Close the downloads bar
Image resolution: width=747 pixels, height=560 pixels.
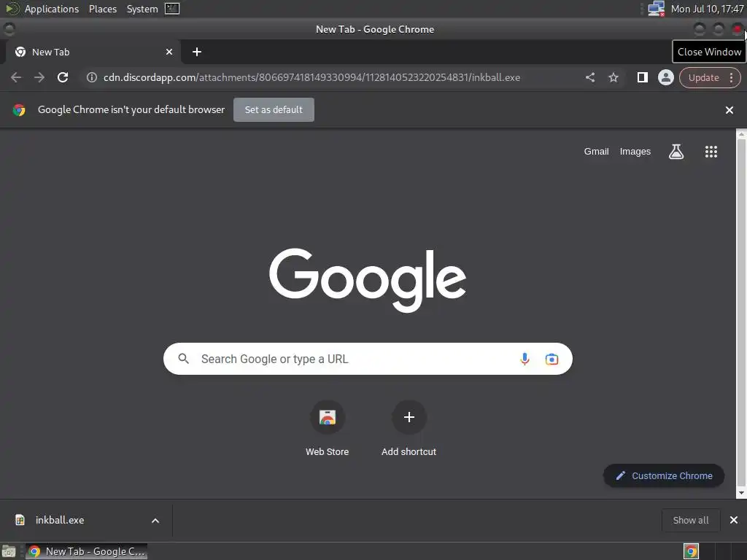coord(734,520)
